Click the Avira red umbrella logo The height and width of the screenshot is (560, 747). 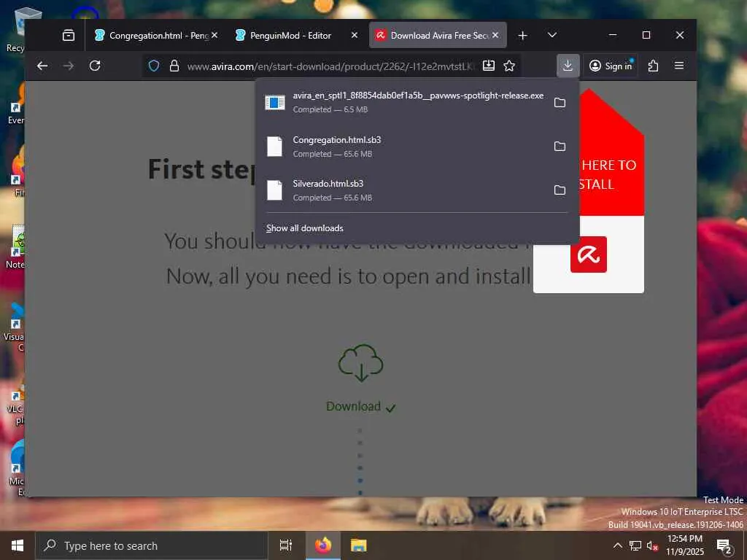point(589,254)
